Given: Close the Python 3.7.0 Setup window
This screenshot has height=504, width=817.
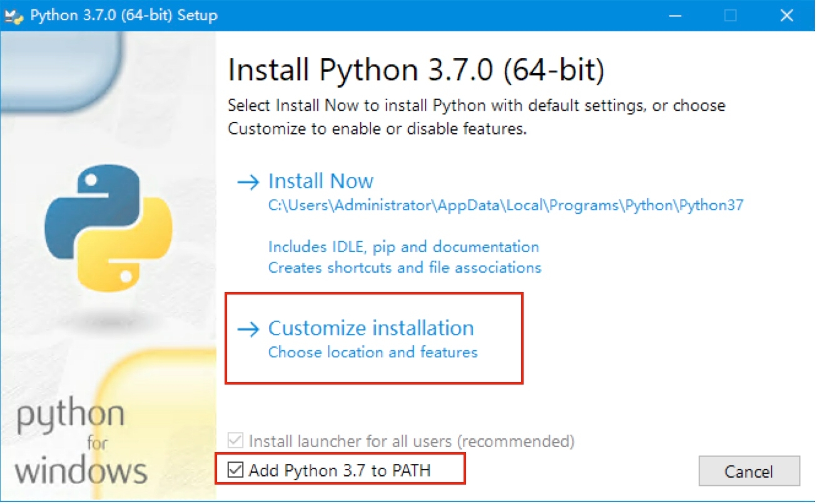Looking at the screenshot, I should [786, 16].
